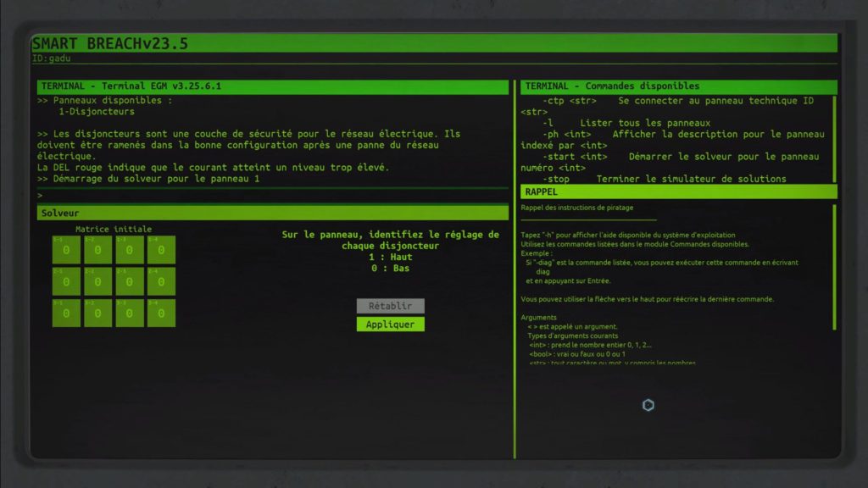Click the ">> Panneaux disponibles :" line
This screenshot has height=488, width=868.
(x=104, y=100)
